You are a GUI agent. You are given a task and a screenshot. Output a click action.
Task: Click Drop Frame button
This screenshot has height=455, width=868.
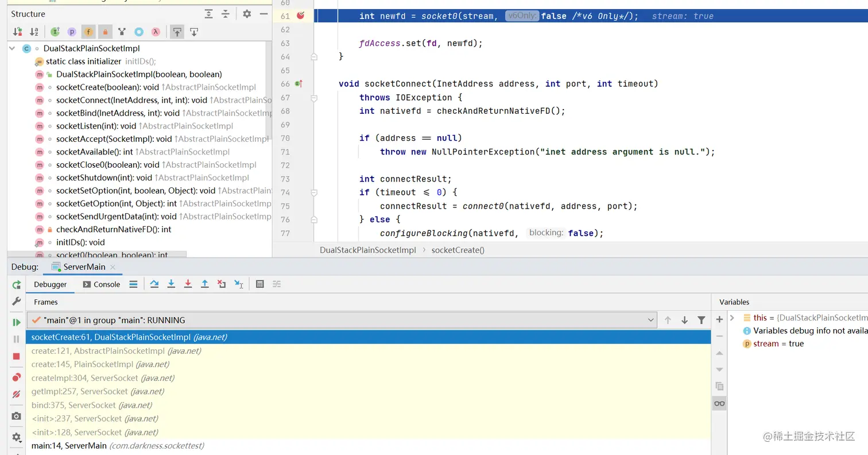tap(222, 284)
